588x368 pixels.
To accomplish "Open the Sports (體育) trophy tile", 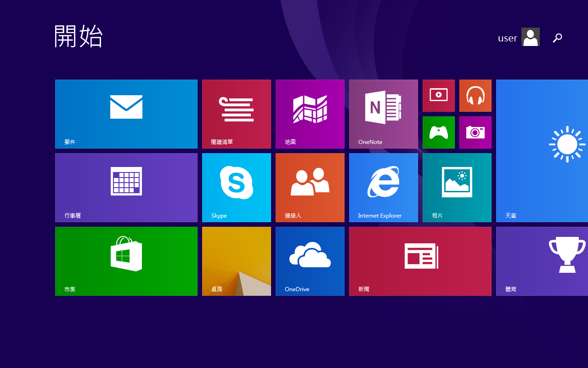I will 542,261.
